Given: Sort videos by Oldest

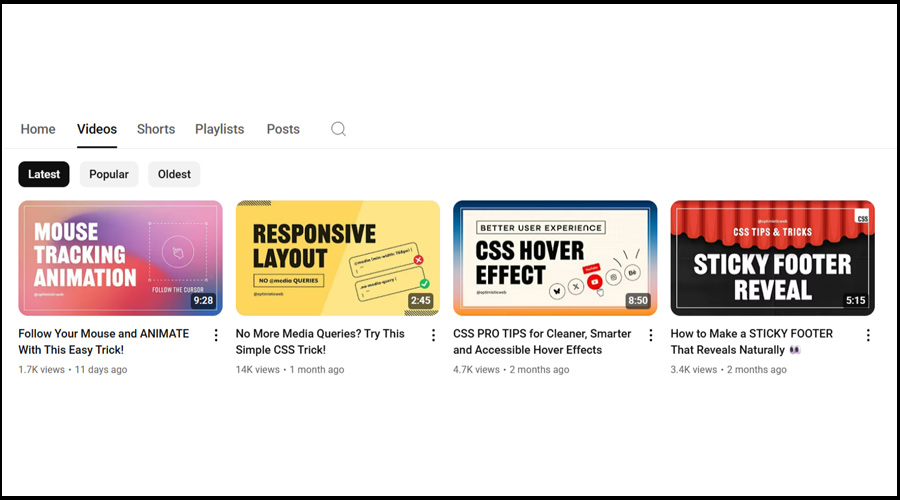Looking at the screenshot, I should point(174,174).
